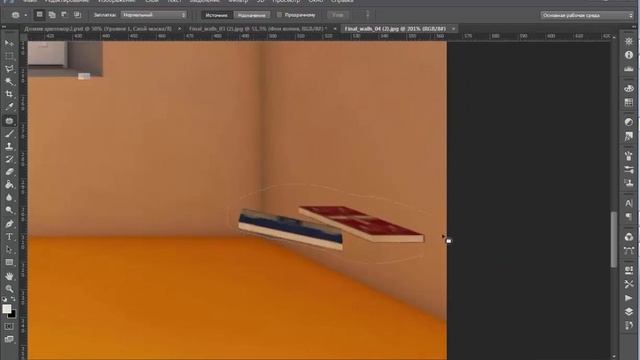
Task: Open the Layers panel stacked-sheets icon
Action: tap(629, 311)
